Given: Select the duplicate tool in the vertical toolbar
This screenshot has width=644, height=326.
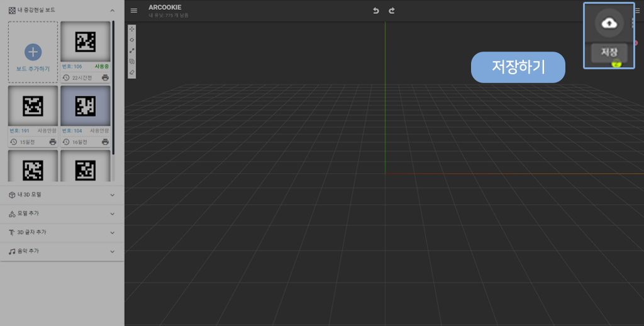Looking at the screenshot, I should [x=132, y=61].
